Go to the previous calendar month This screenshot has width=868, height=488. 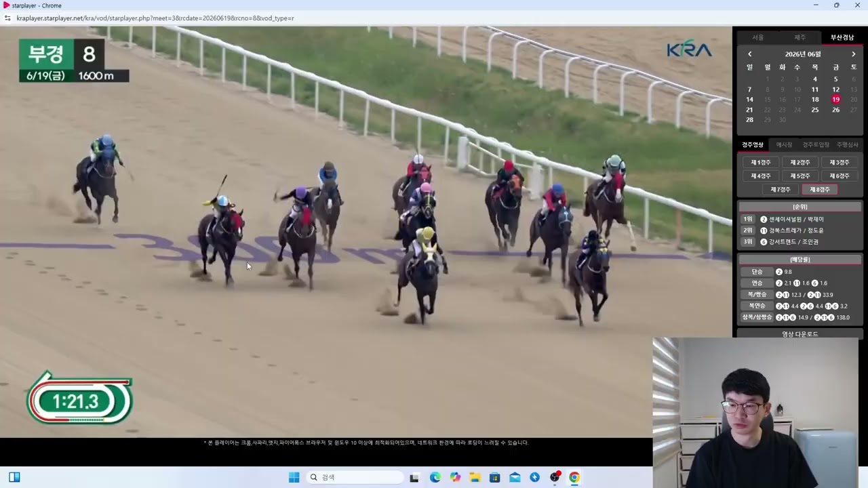pos(749,54)
